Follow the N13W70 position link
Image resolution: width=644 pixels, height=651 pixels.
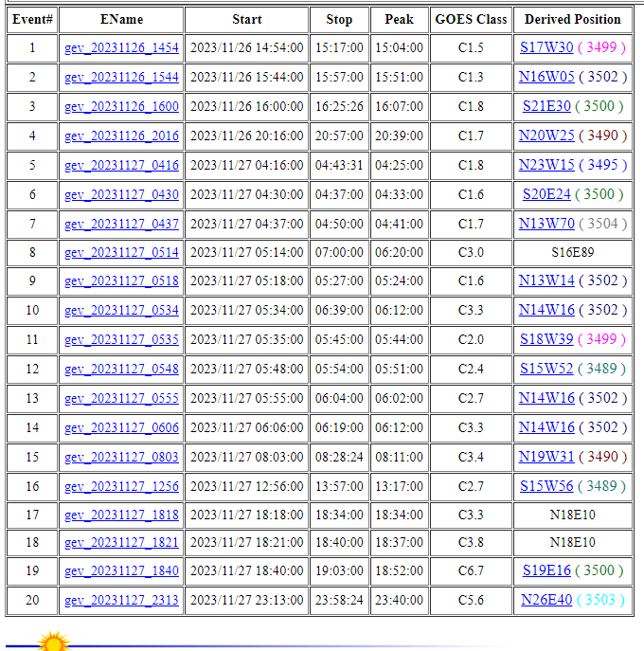(x=546, y=224)
